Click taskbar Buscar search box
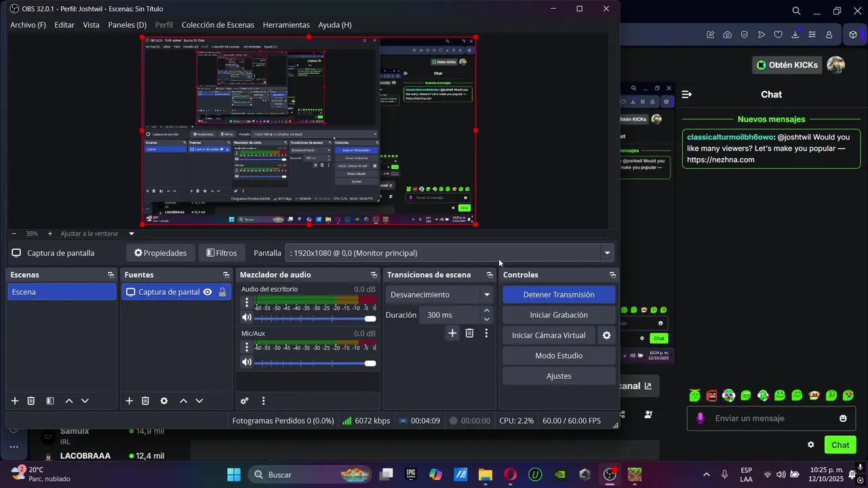This screenshot has height=488, width=868. [x=309, y=474]
